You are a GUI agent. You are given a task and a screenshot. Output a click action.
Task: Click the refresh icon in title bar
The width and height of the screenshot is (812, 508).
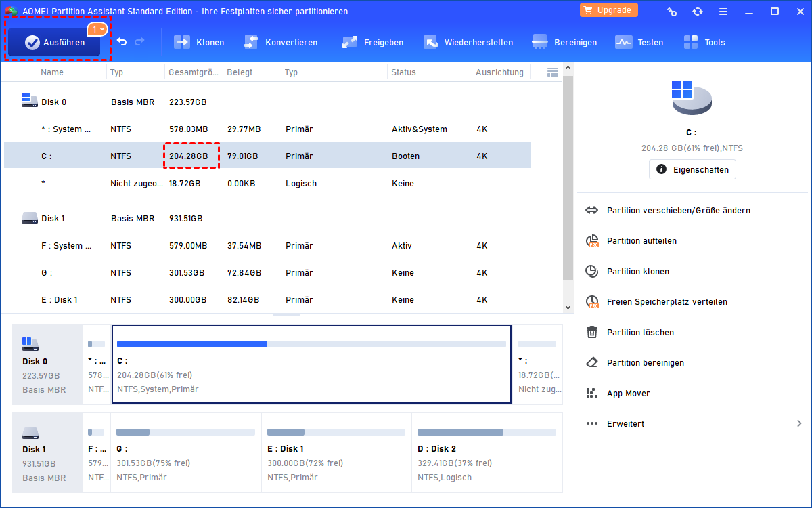point(698,12)
